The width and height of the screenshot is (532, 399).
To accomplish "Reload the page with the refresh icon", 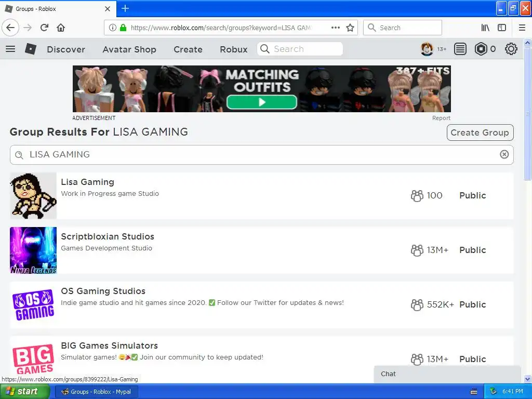I will (x=44, y=28).
